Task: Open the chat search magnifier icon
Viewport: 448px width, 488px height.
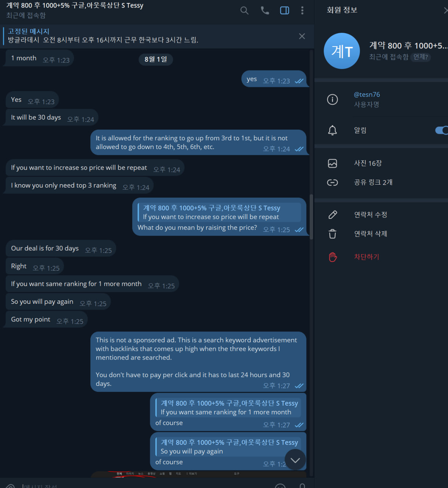Action: [x=244, y=10]
